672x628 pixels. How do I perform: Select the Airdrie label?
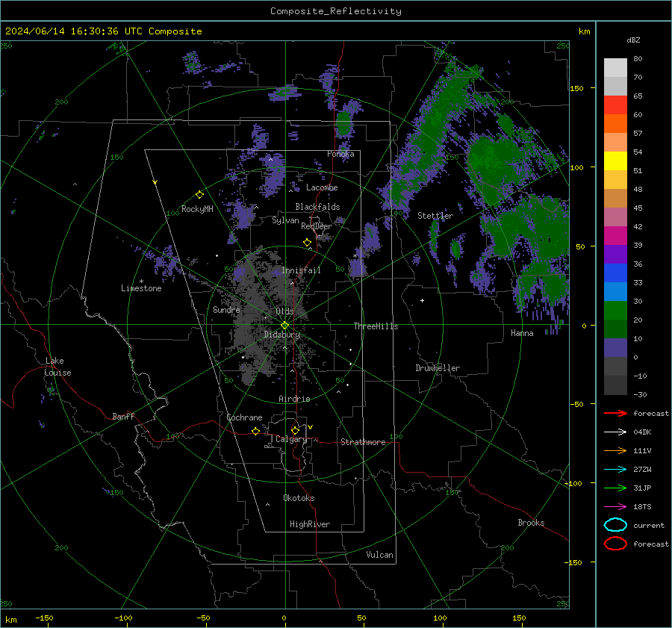[x=294, y=399]
